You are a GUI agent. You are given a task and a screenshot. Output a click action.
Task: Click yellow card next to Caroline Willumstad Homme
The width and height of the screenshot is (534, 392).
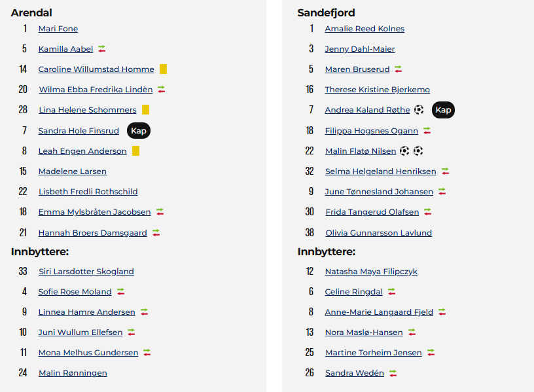163,69
